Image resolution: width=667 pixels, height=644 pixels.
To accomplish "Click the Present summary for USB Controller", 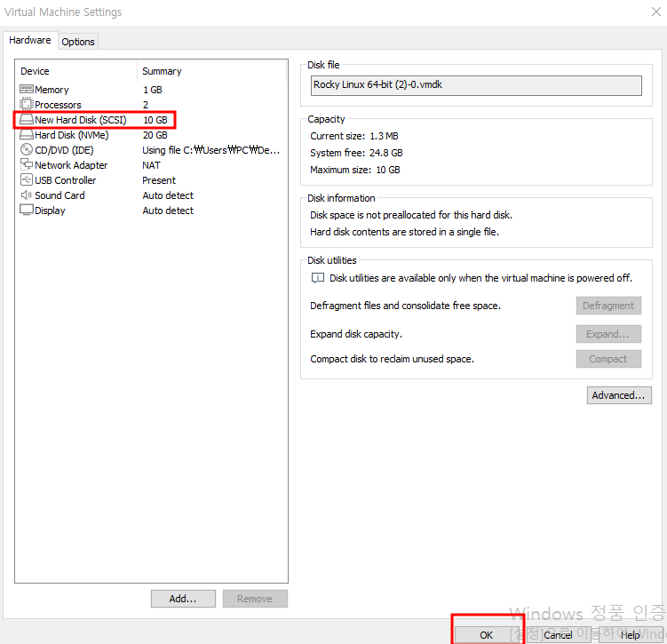I will pyautogui.click(x=159, y=180).
